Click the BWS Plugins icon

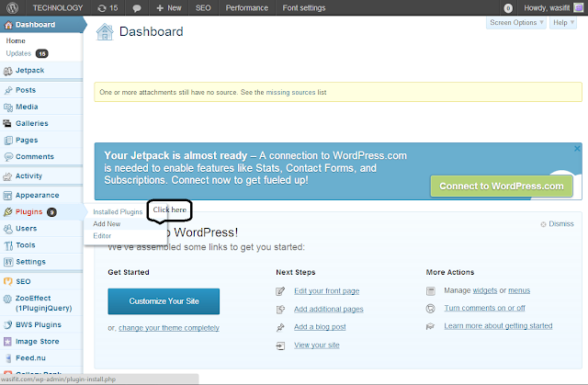pyautogui.click(x=7, y=324)
